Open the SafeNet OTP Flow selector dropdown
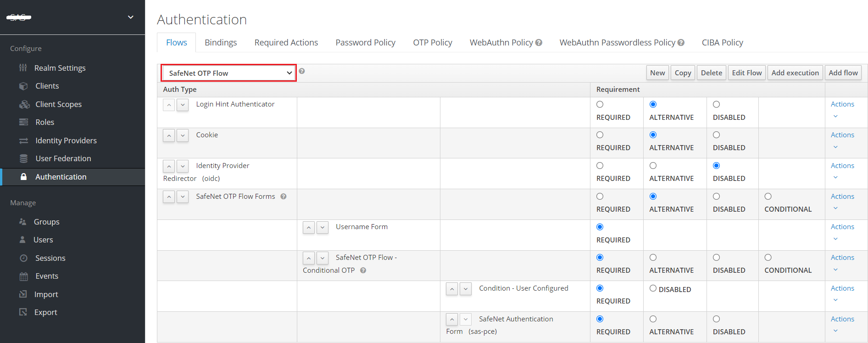Viewport: 868px width, 343px height. pos(229,73)
